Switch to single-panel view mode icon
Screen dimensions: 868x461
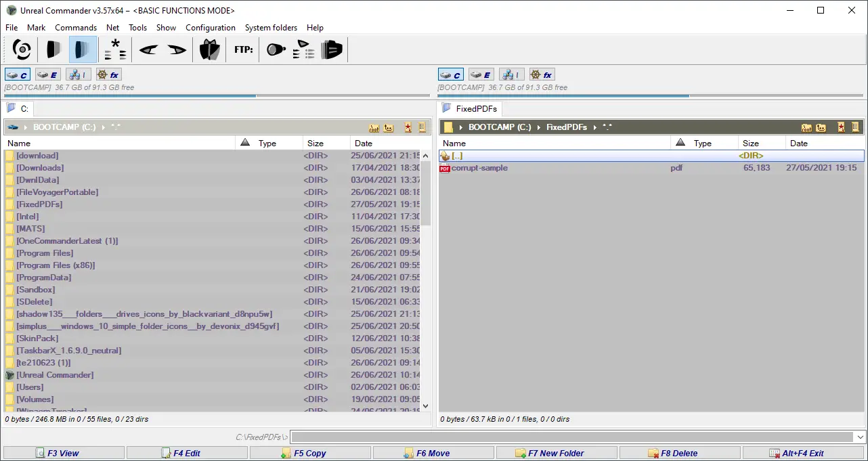[53, 49]
